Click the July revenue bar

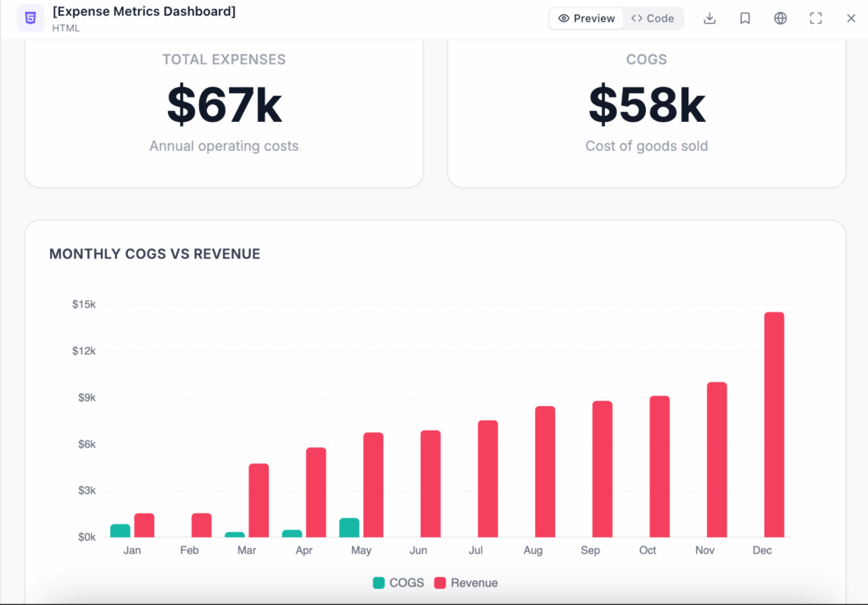pos(487,479)
